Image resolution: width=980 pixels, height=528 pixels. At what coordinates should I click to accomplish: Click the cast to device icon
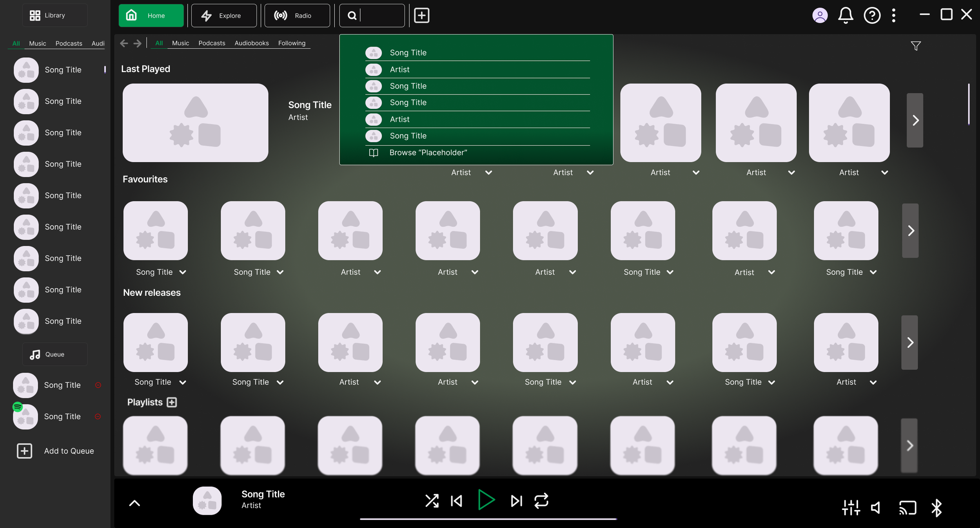pos(907,508)
